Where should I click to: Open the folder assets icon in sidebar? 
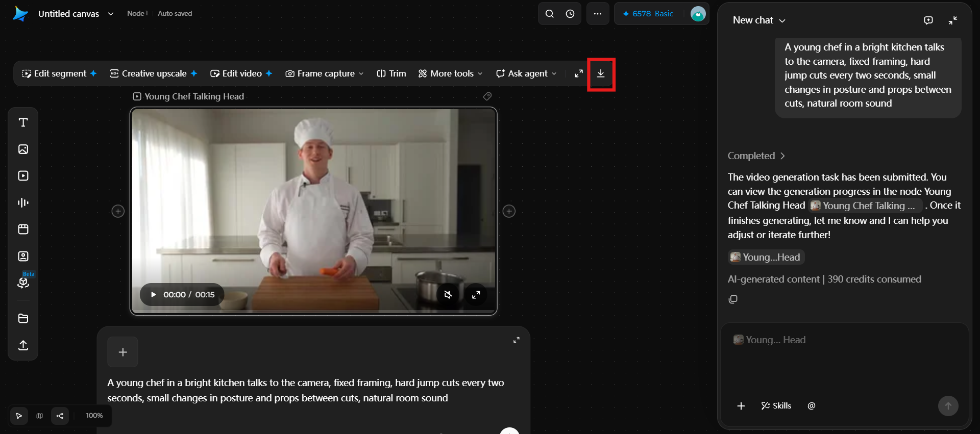(23, 318)
